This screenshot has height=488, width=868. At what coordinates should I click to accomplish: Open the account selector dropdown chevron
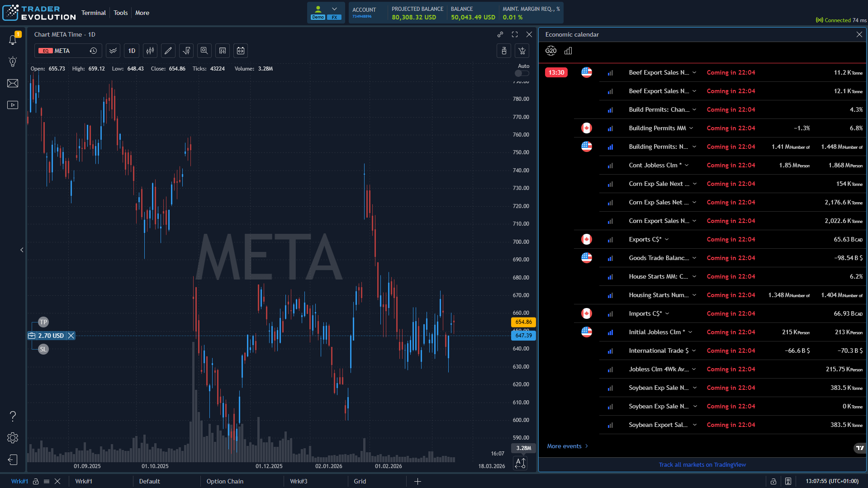point(335,8)
